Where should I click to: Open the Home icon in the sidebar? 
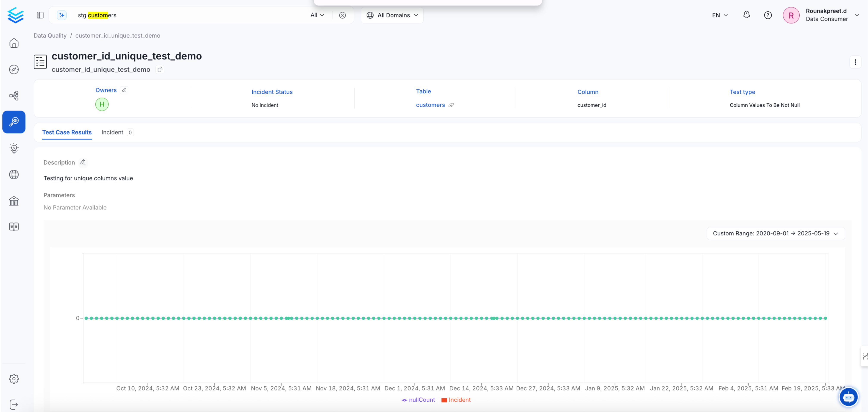click(x=14, y=43)
